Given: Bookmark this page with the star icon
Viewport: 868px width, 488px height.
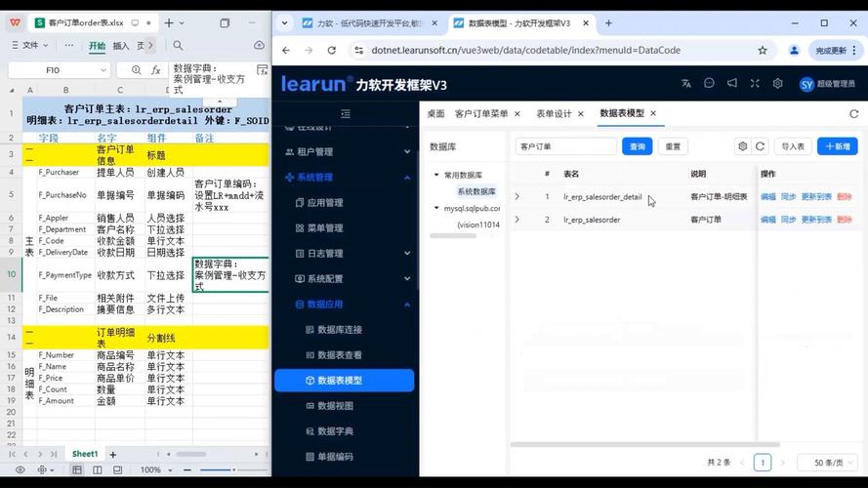Looking at the screenshot, I should 763,51.
